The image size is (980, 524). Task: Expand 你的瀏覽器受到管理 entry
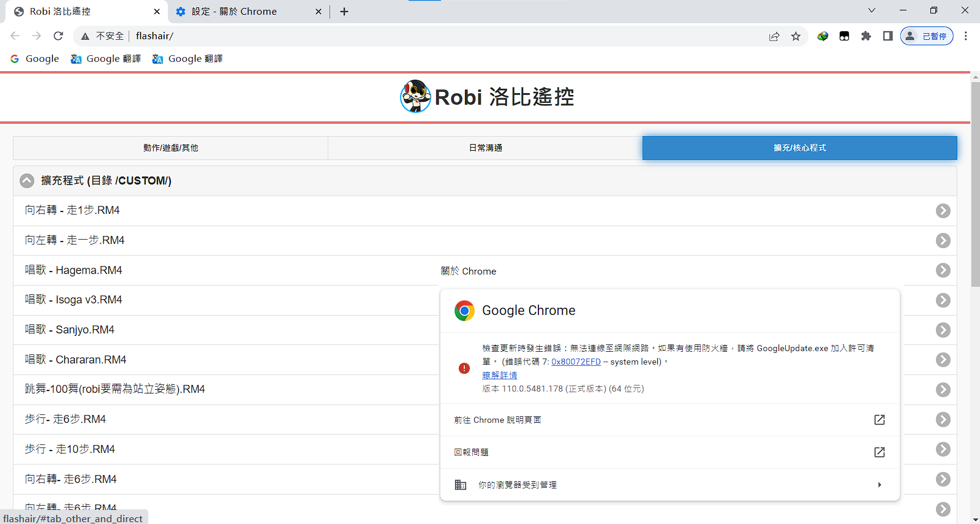click(x=669, y=485)
